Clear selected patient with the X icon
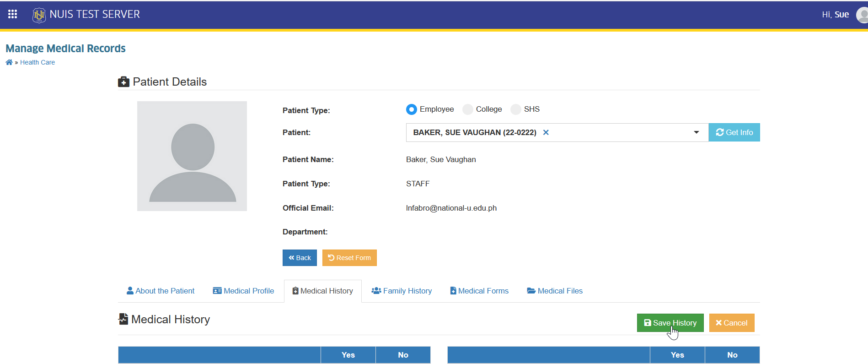This screenshot has height=364, width=868. (546, 132)
